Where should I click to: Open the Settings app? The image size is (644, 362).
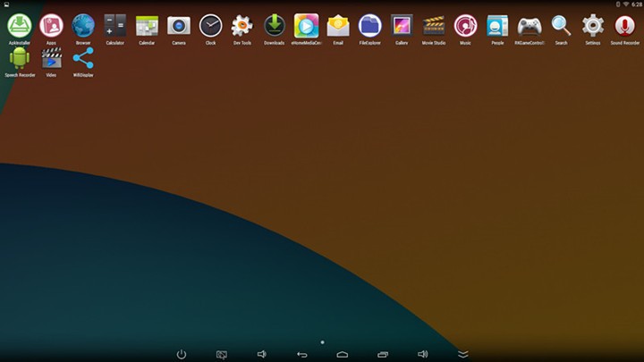(593, 27)
